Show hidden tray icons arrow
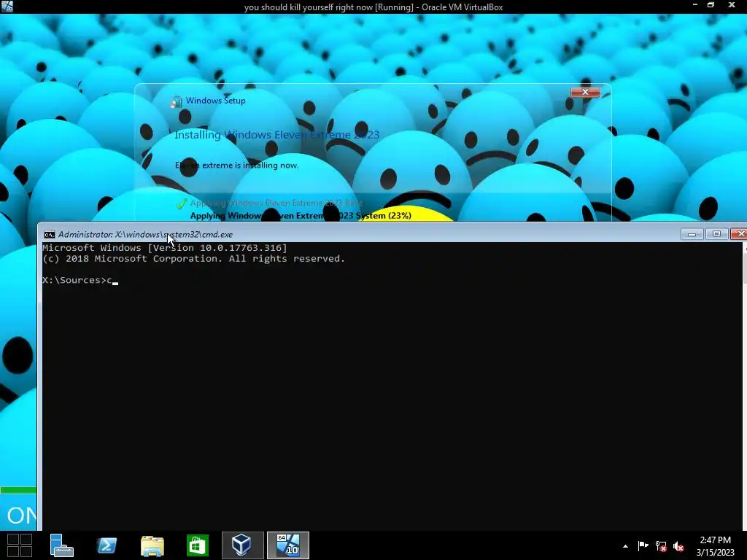Image resolution: width=747 pixels, height=560 pixels. (625, 546)
